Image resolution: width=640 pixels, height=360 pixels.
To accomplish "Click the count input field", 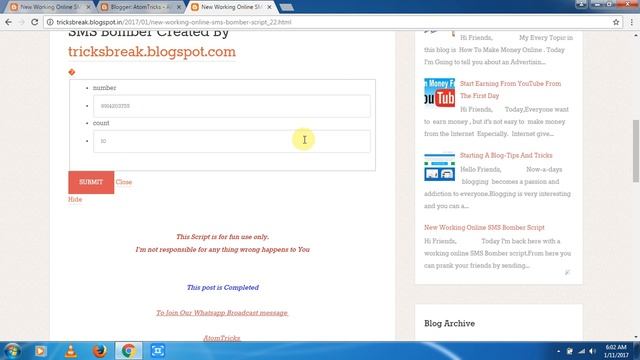I will [232, 141].
